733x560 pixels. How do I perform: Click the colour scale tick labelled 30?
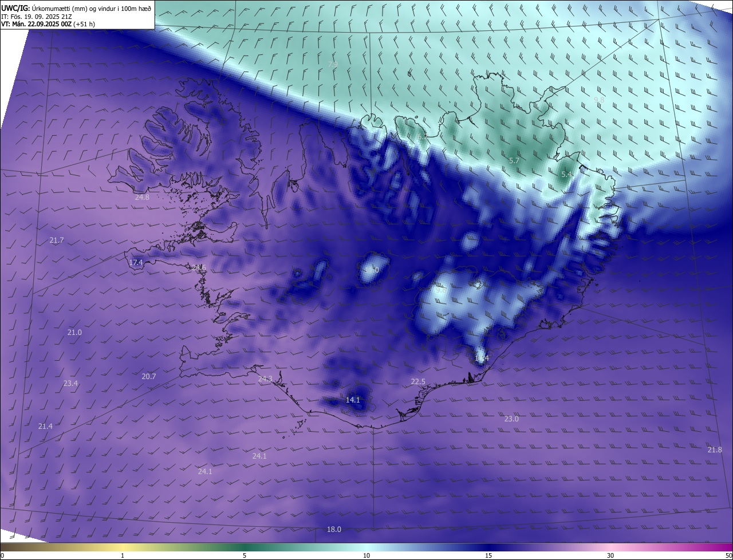click(610, 555)
